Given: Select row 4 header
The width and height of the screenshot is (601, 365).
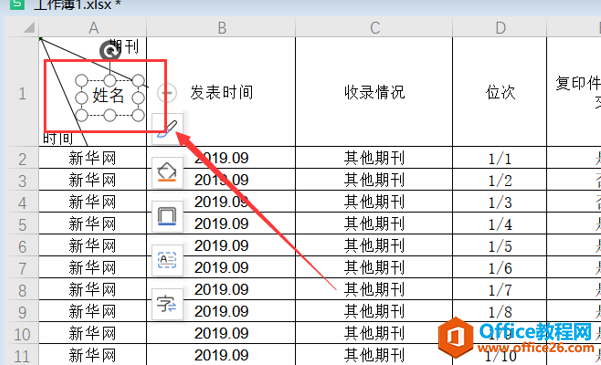Looking at the screenshot, I should coord(22,202).
